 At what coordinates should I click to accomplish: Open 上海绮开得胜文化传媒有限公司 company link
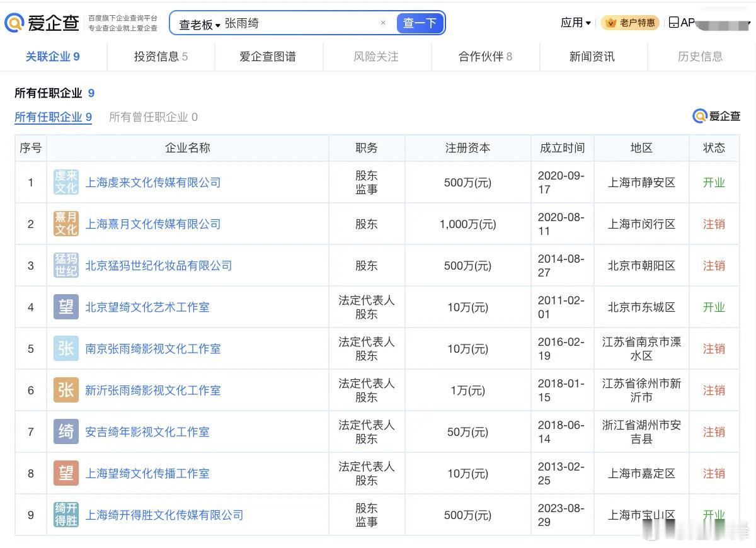[x=164, y=515]
